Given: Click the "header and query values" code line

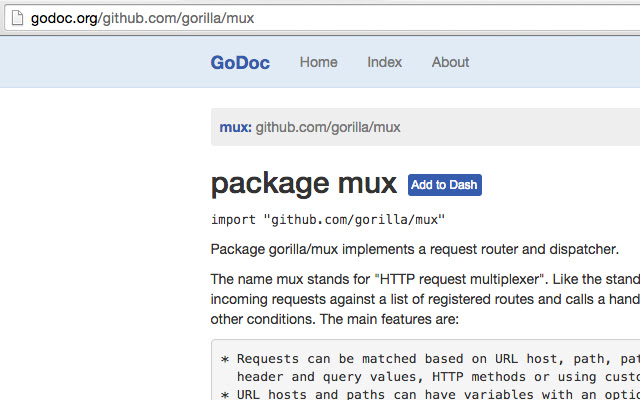Looking at the screenshot, I should coord(438,376).
